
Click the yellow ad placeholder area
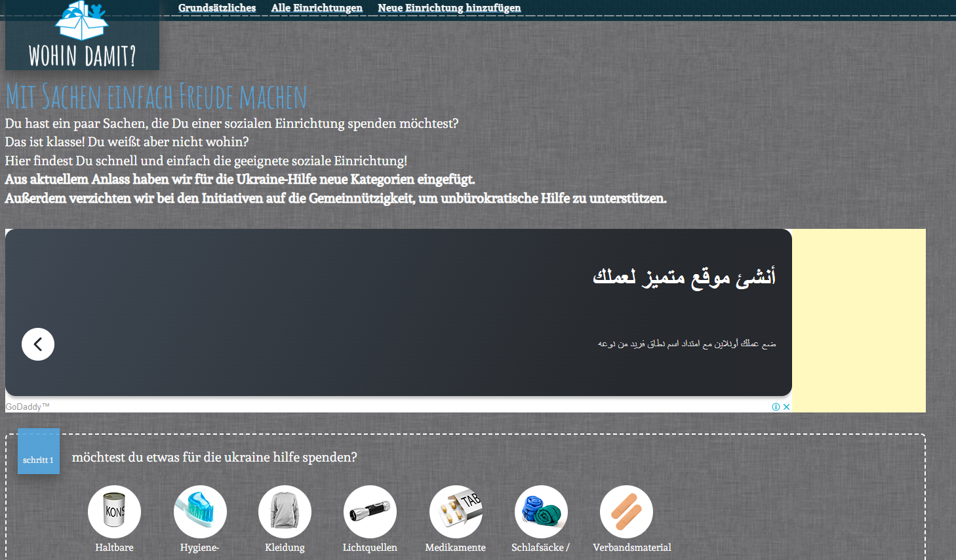(859, 320)
